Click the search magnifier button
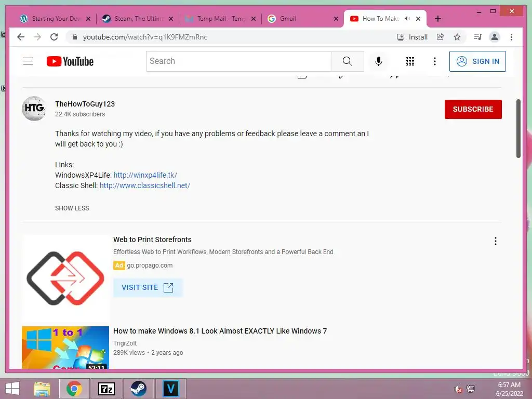The width and height of the screenshot is (532, 399). coord(347,61)
